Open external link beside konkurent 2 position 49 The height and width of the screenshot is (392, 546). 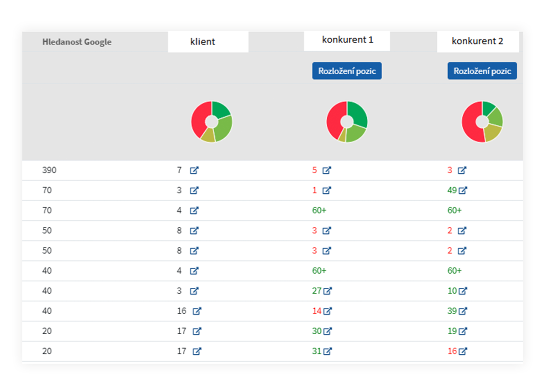tap(463, 191)
